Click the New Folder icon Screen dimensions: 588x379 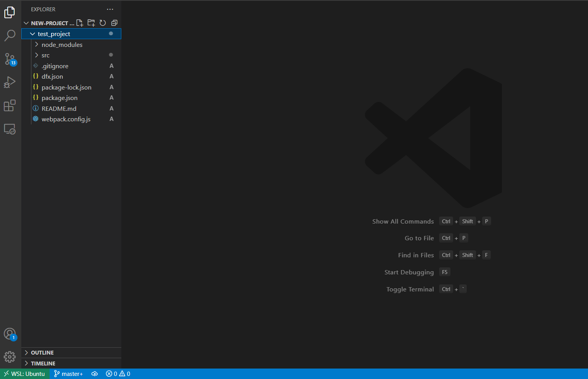91,23
